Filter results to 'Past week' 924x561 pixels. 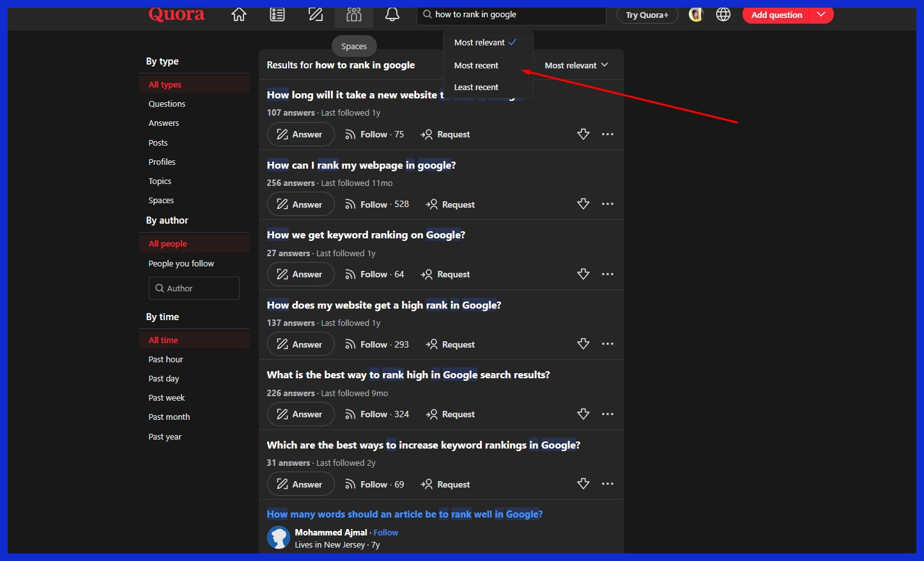point(166,398)
